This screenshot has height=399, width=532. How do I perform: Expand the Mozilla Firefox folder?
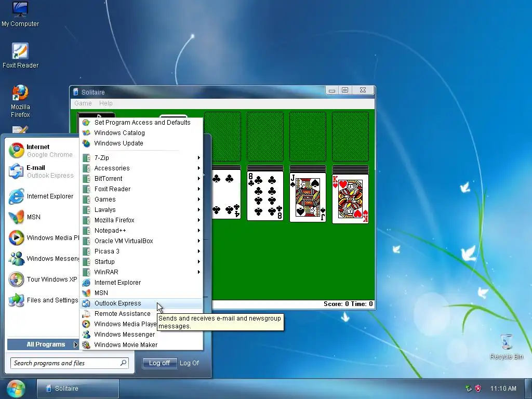141,220
